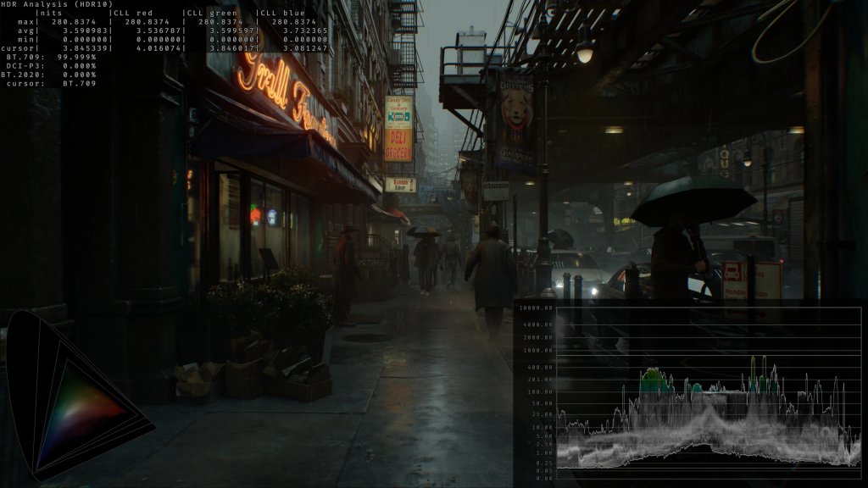Image resolution: width=868 pixels, height=488 pixels.
Task: Click the 1000.00 nits waveform scale label
Action: (537, 350)
